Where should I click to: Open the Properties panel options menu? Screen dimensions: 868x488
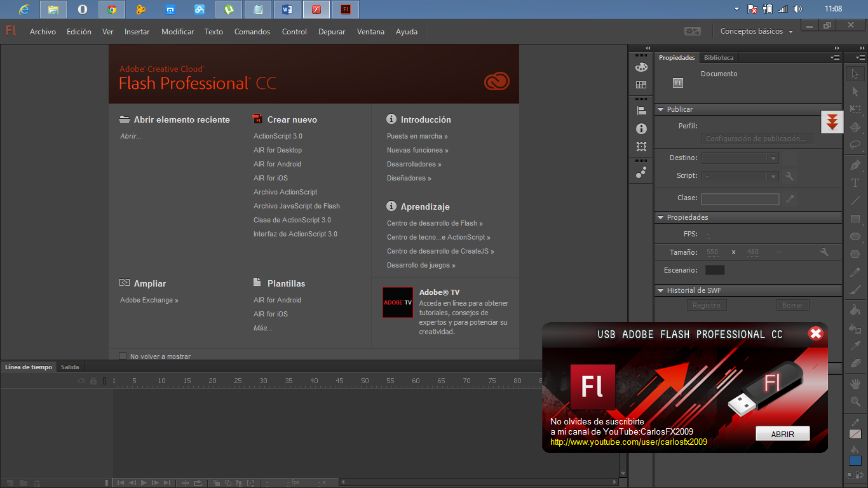pyautogui.click(x=835, y=57)
